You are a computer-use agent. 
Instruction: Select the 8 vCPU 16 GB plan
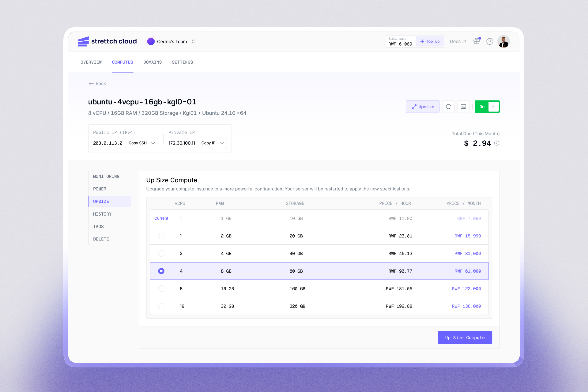pyautogui.click(x=161, y=288)
